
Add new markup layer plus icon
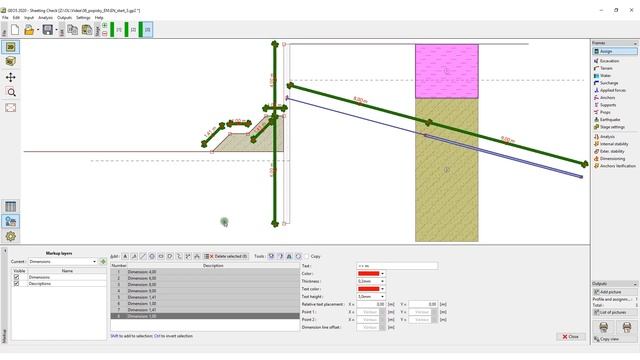pyautogui.click(x=103, y=262)
